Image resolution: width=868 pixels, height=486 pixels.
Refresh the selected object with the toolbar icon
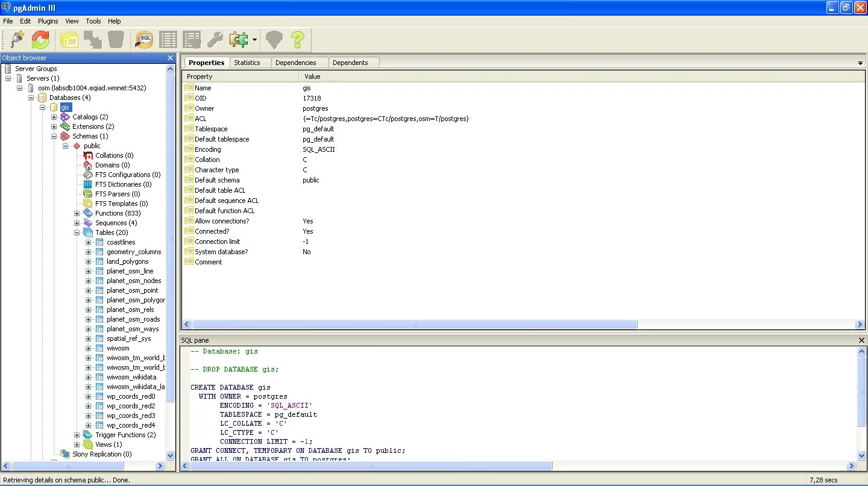point(41,40)
